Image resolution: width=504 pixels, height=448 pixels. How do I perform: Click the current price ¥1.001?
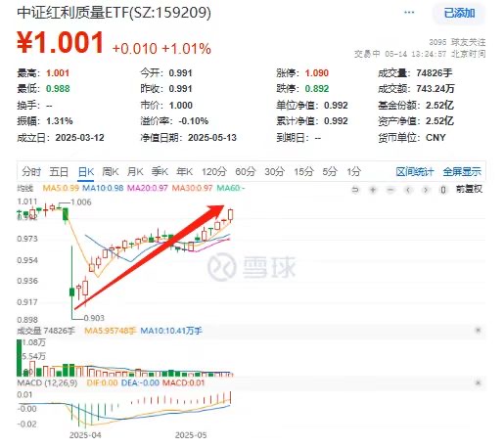click(61, 42)
